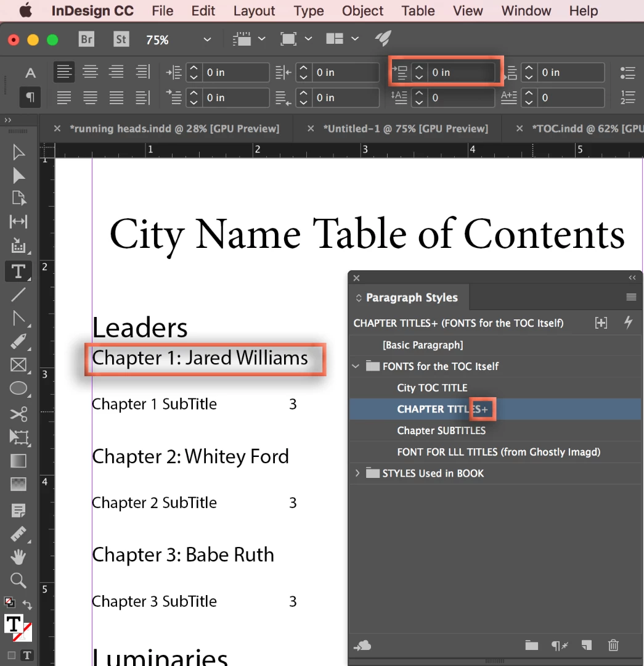This screenshot has height=666, width=644.
Task: Select the Pen tool
Action: click(18, 318)
